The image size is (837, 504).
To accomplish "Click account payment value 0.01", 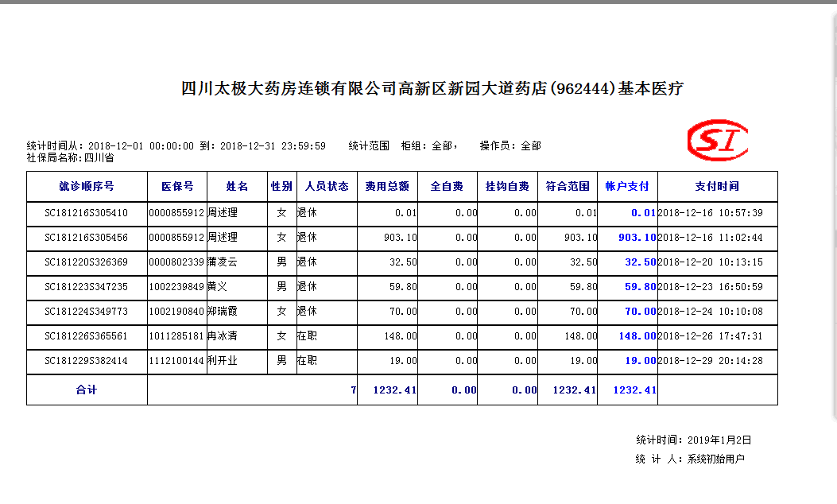I will (x=643, y=212).
